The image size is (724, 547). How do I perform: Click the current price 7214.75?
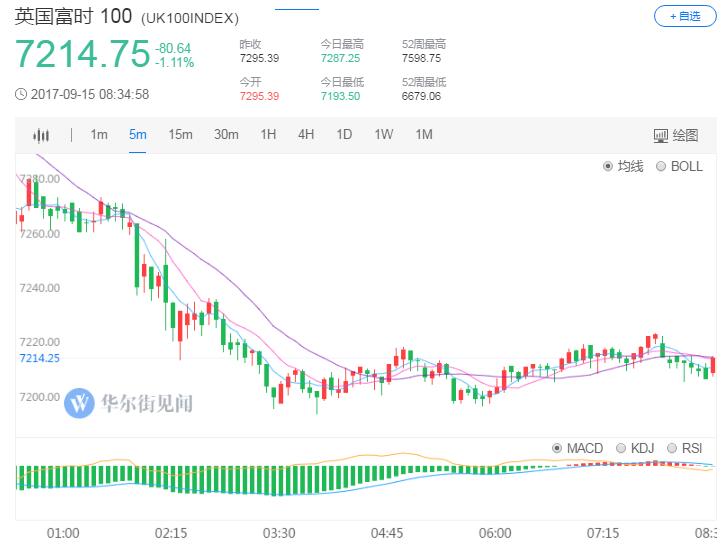click(x=83, y=54)
